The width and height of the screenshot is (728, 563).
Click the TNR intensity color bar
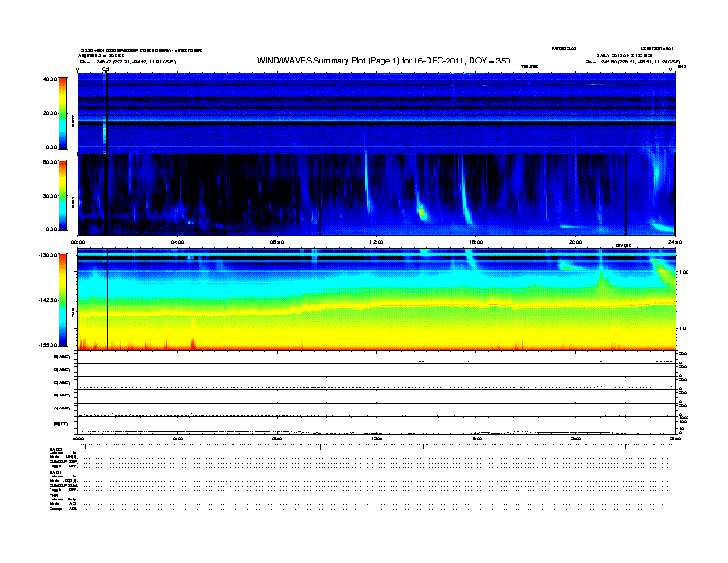pyautogui.click(x=63, y=300)
